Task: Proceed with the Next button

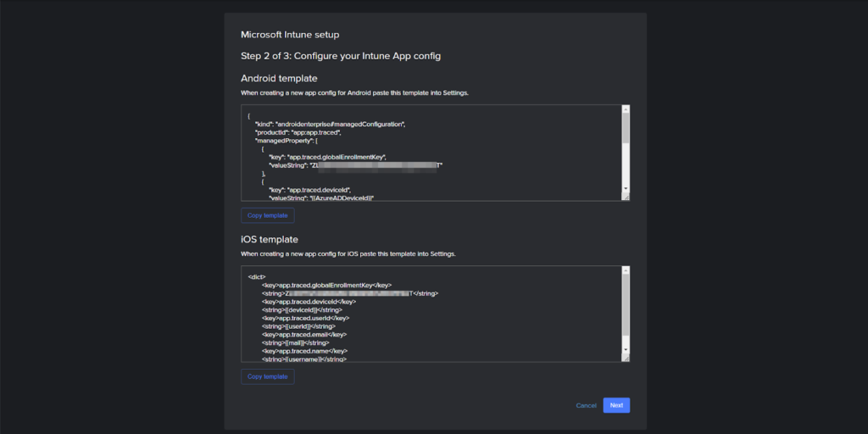Action: pos(616,405)
